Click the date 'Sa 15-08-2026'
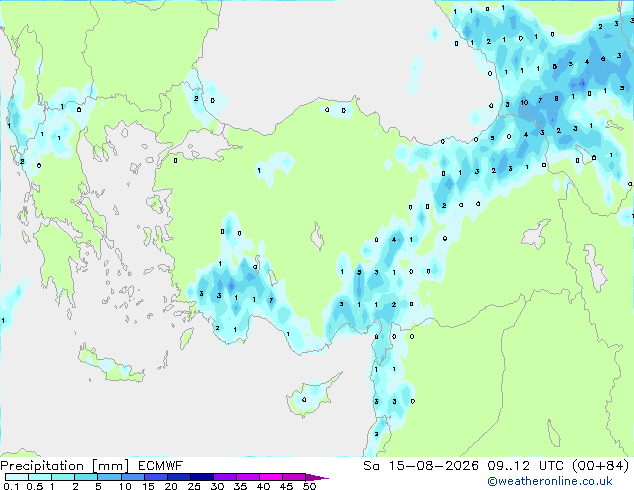634x490 pixels. pyautogui.click(x=421, y=466)
